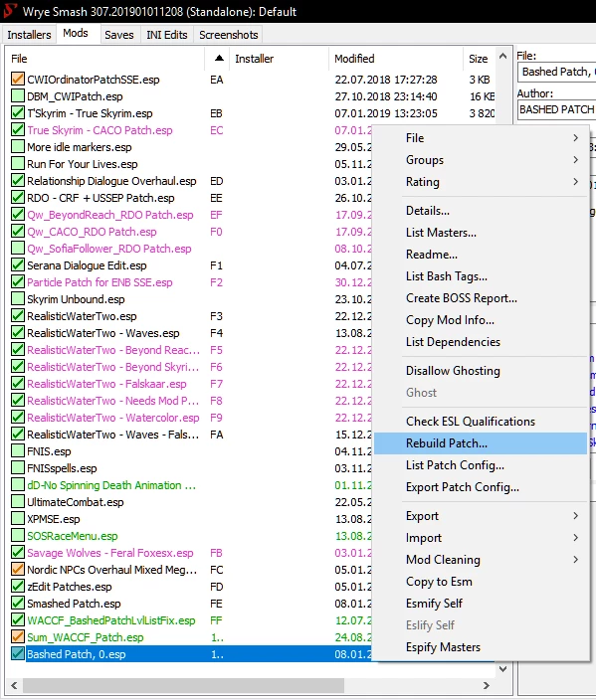This screenshot has height=700, width=596.
Task: Choose List Patch Config...
Action: click(481, 465)
